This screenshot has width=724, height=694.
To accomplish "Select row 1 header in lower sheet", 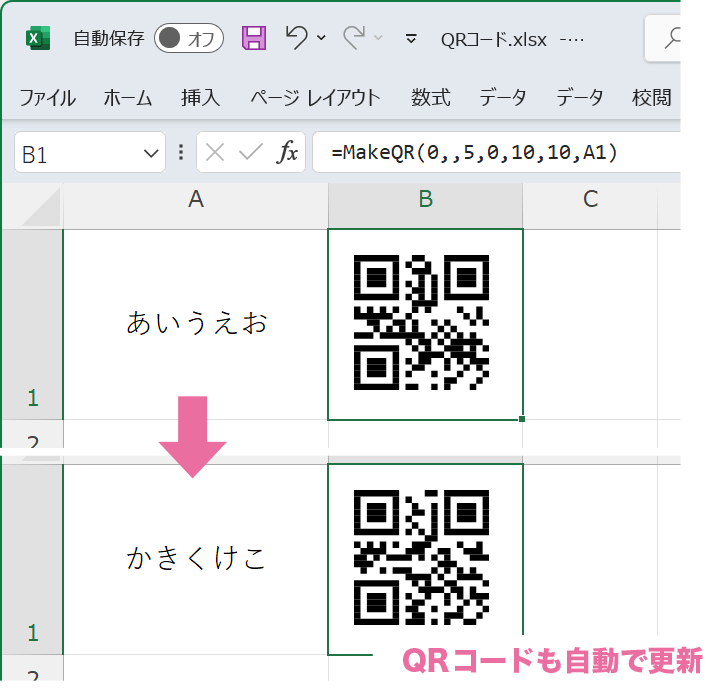I will point(32,559).
